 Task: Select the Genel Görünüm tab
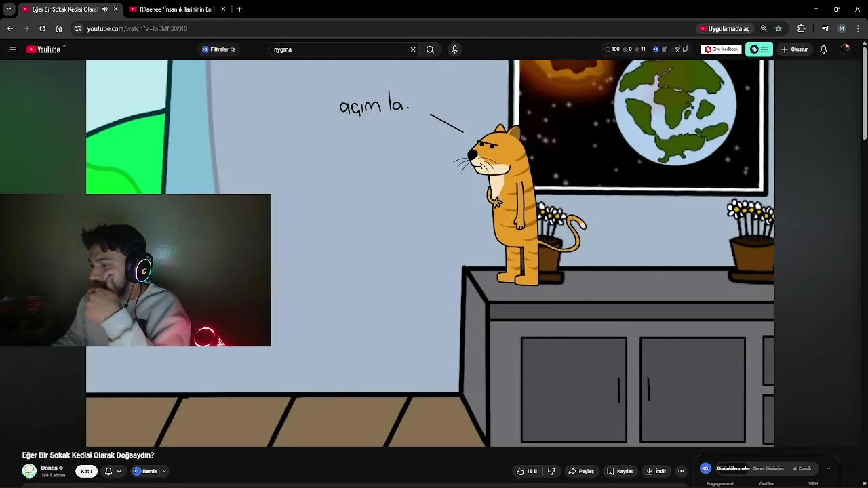coord(768,468)
